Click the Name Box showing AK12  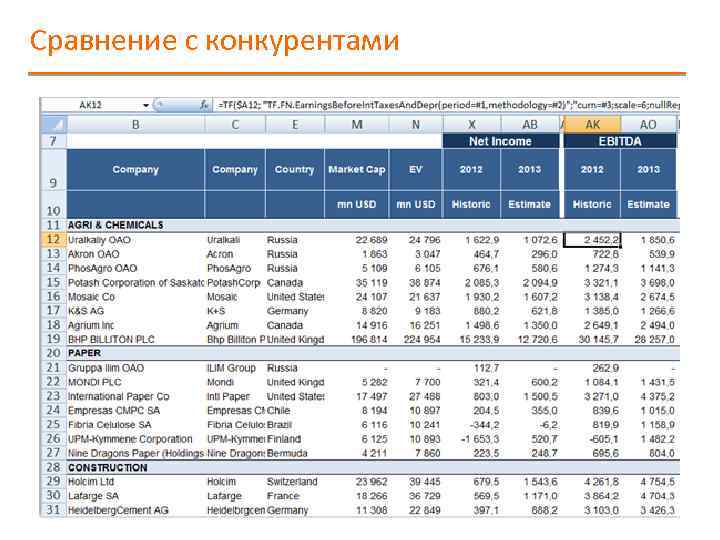click(90, 105)
